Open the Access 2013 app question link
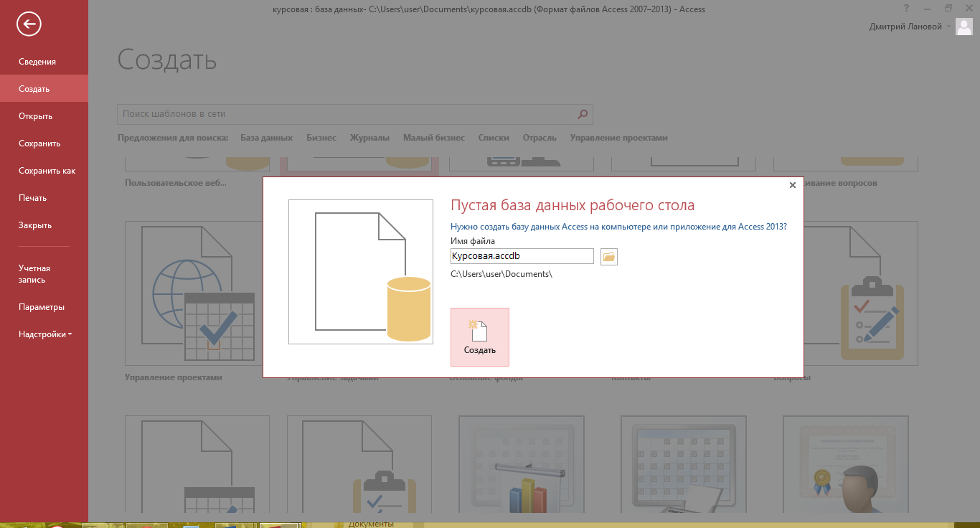Screen dimensions: 980x528 (x=618, y=226)
